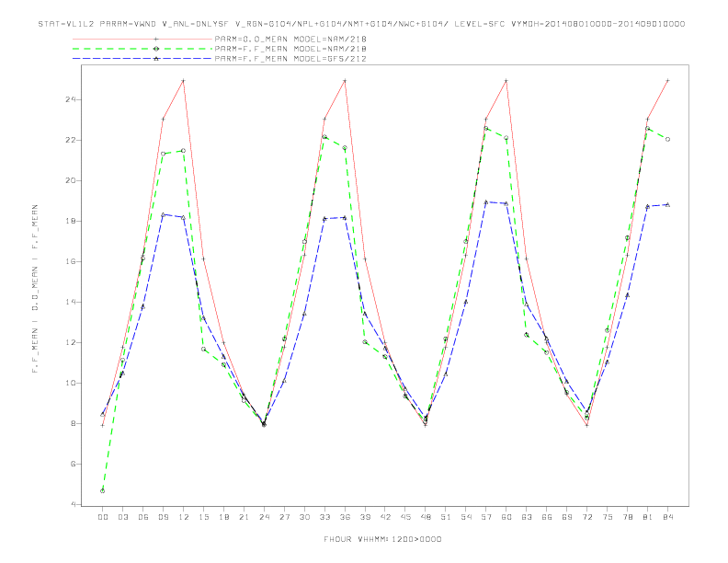Viewport: 728px width, 563px height.
Task: Select legend text PARM=O.O_MEAN MODEL=NAM/218
Action: tap(290, 39)
